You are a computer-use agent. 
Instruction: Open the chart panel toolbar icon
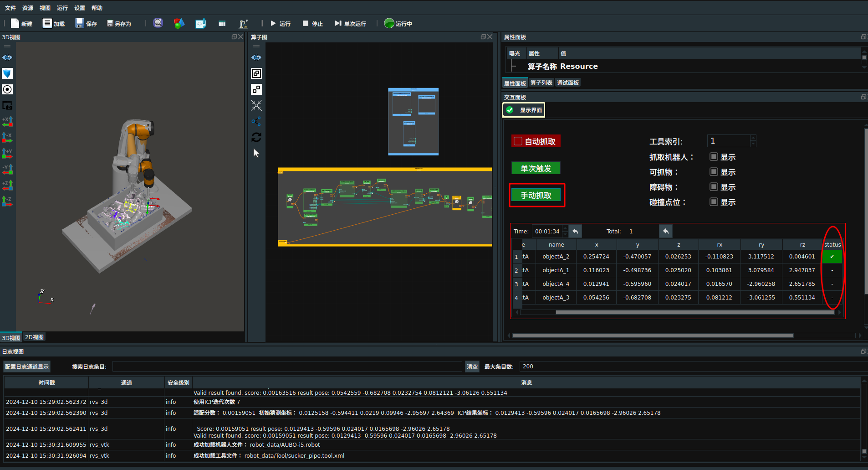(201, 23)
